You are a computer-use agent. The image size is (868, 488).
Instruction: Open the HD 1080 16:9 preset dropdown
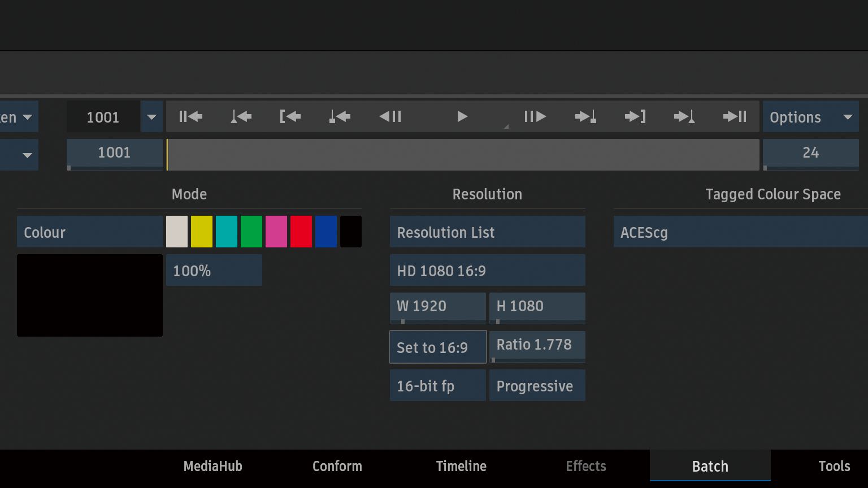point(488,271)
